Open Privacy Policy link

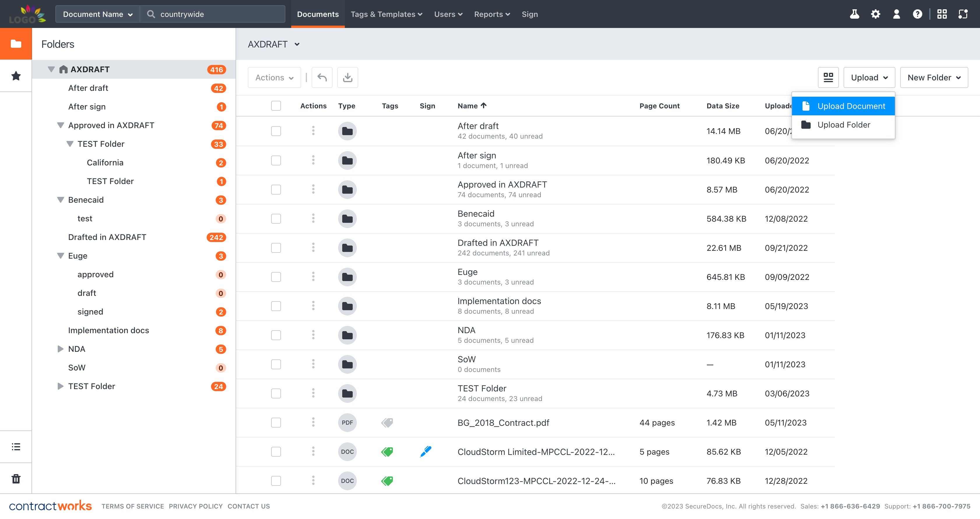click(x=196, y=506)
